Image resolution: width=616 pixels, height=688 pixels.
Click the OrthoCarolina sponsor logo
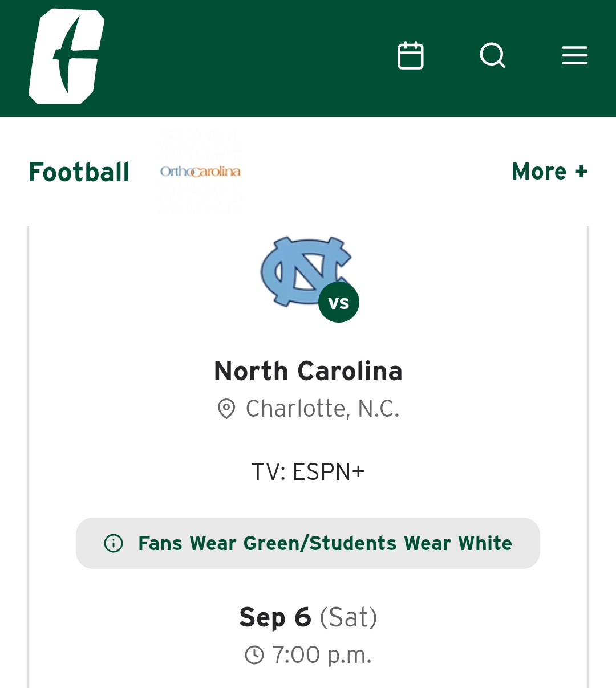point(200,172)
